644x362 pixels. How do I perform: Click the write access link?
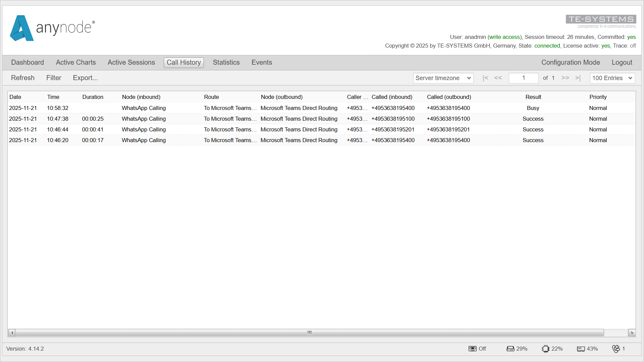click(505, 37)
